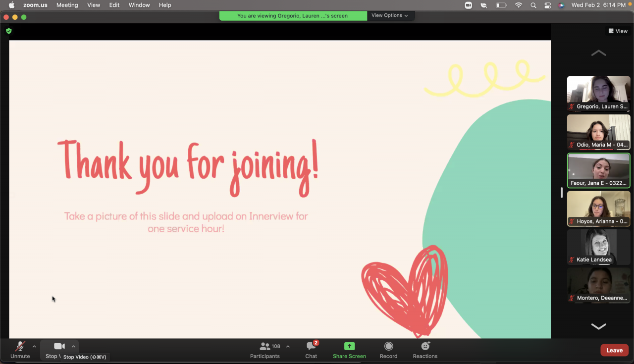Image resolution: width=634 pixels, height=364 pixels.
Task: Unmute the microphone in the Zoom toolbar
Action: (20, 350)
